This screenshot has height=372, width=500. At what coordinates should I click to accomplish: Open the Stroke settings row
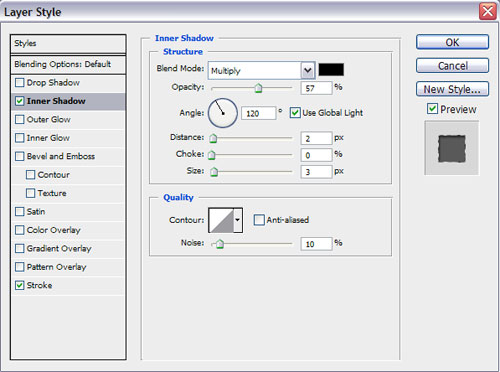click(68, 285)
